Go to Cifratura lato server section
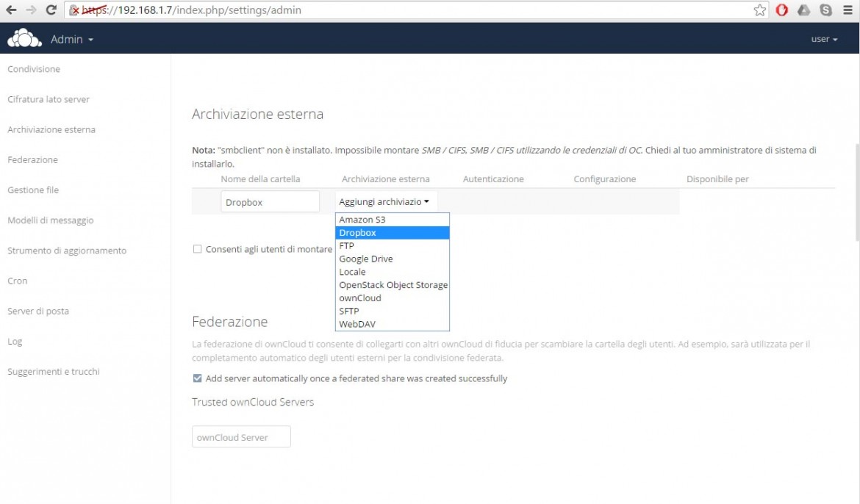This screenshot has width=860, height=504. (49, 99)
